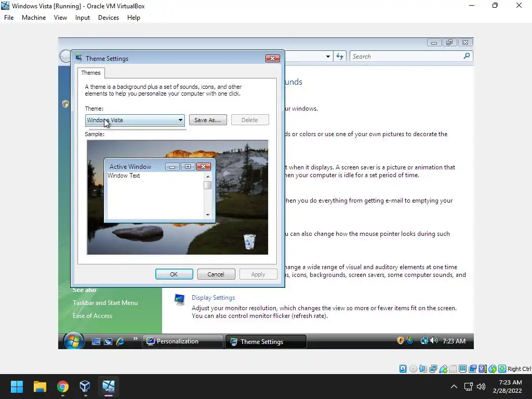Open the VirtualBox Input menu

point(83,18)
